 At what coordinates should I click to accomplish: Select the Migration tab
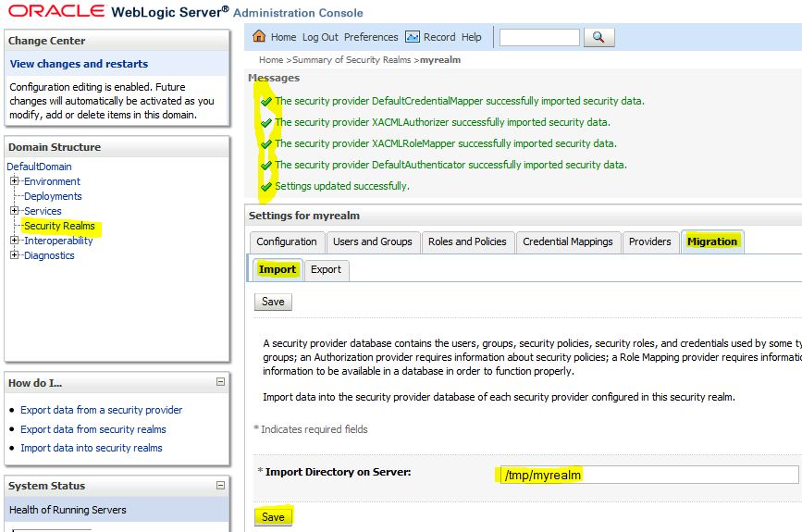point(712,241)
